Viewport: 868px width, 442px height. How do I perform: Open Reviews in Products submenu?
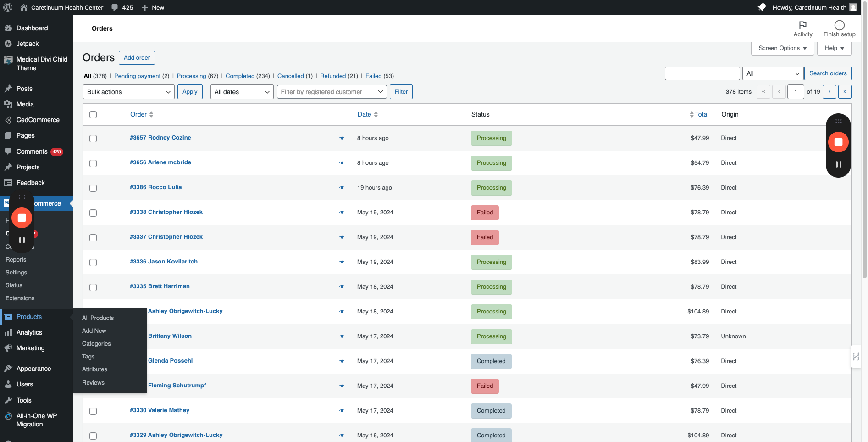coord(93,382)
